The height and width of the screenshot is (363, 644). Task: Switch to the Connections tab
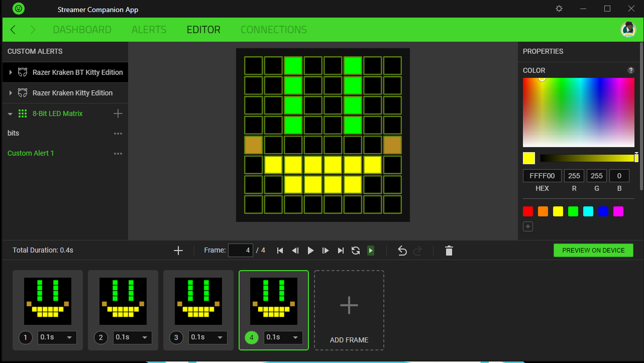point(274,30)
